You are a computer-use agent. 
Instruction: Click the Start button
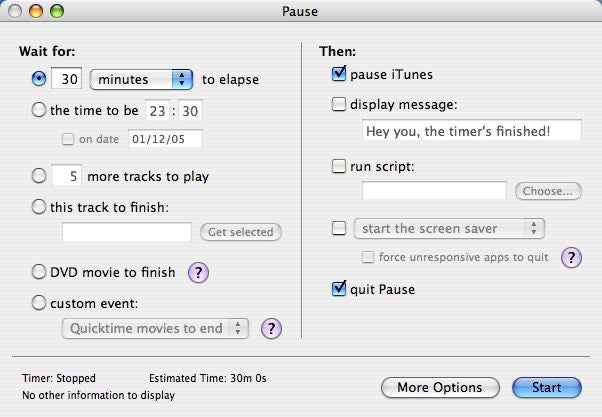click(x=547, y=387)
